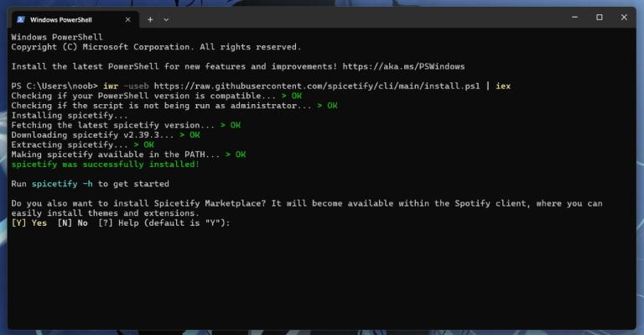Screen dimensions: 644x335
Task: Click the raw.githubusercontent.com install.ps1 URL
Action: coord(317,86)
